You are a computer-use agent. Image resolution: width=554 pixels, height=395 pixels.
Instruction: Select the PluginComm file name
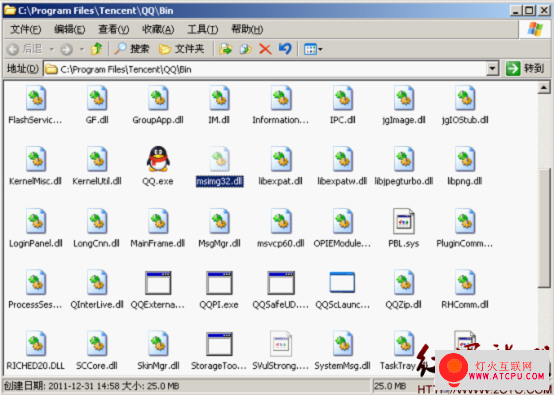click(465, 243)
